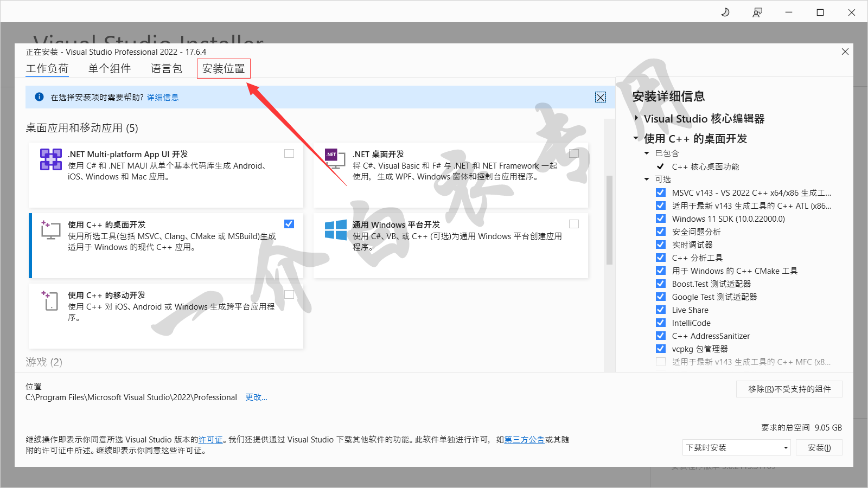
Task: Uncheck 安全问题分析 option
Action: tap(661, 232)
